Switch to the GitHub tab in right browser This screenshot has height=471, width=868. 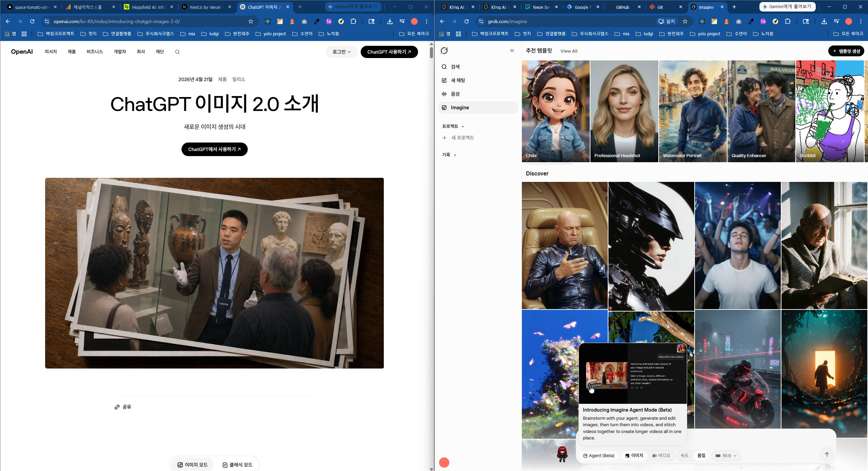pyautogui.click(x=624, y=7)
